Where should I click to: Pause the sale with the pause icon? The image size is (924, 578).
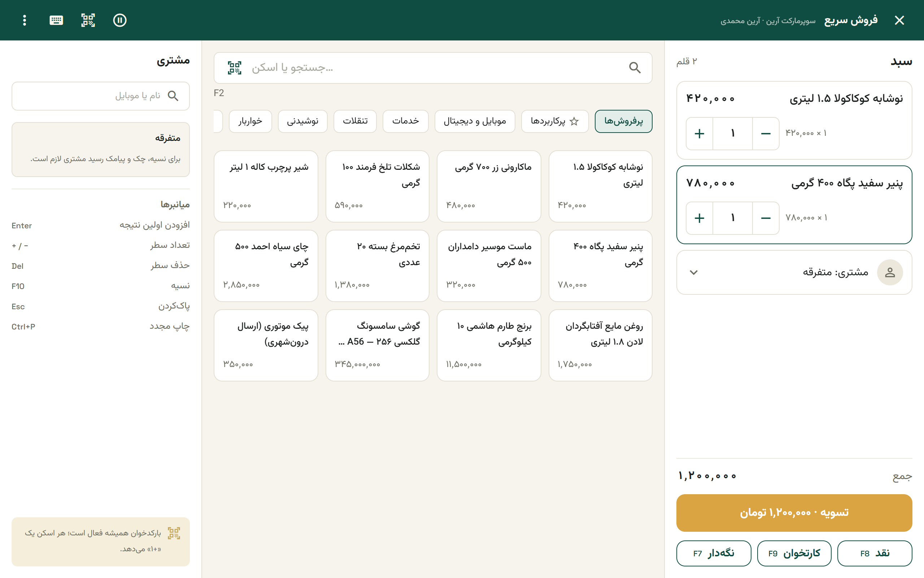click(119, 20)
